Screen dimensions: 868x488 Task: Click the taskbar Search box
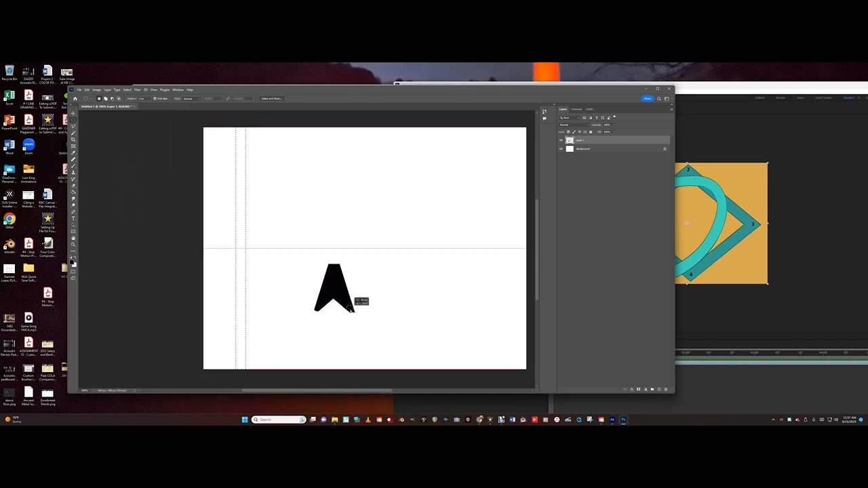coord(279,420)
